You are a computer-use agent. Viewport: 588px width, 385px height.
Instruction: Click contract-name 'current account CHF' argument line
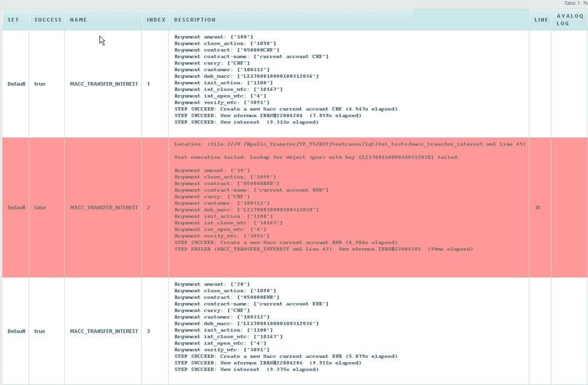(x=251, y=57)
